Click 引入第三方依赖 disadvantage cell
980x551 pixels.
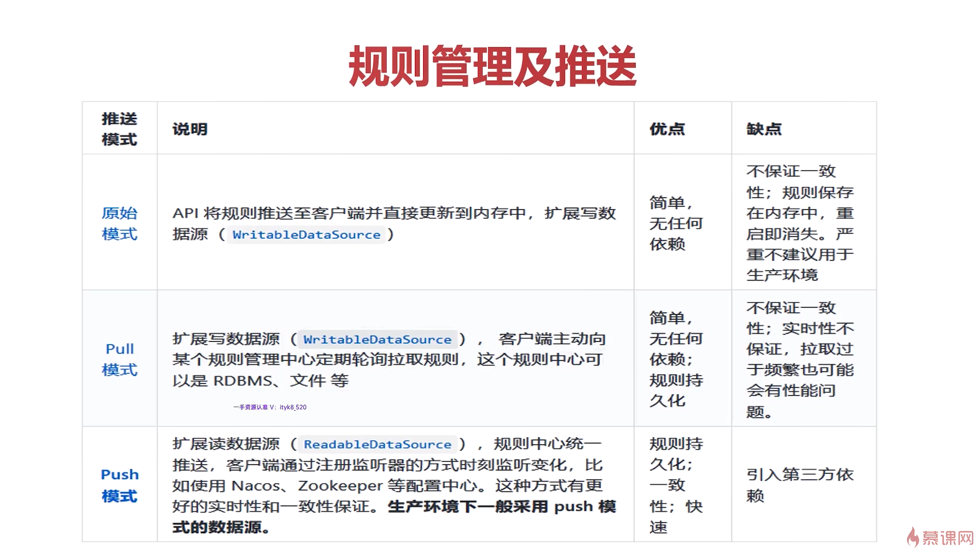pyautogui.click(x=799, y=485)
